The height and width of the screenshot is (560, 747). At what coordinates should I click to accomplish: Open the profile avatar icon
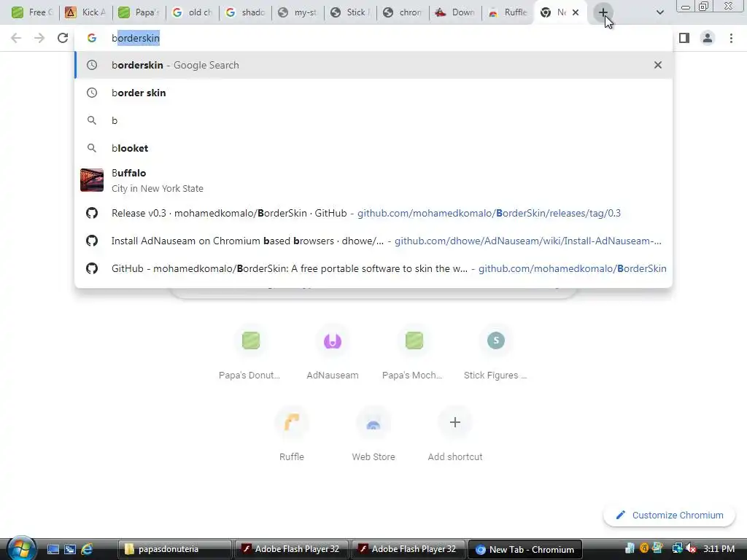coord(708,38)
